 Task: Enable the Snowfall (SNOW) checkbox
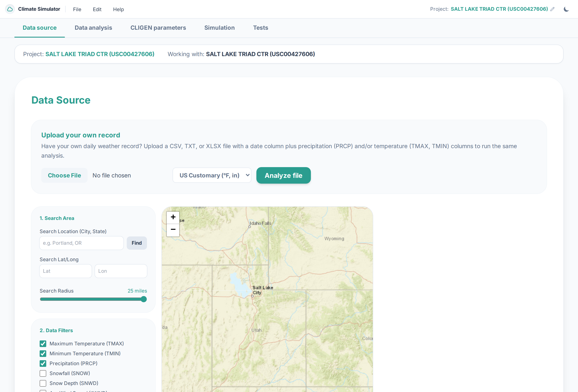[43, 374]
